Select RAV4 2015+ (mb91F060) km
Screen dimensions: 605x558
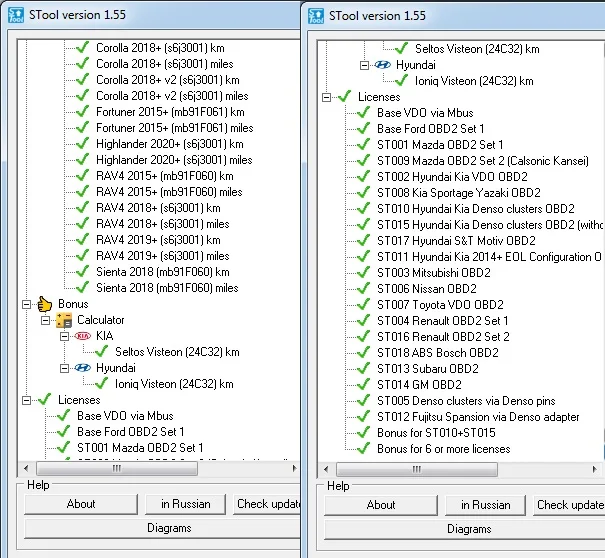(165, 176)
